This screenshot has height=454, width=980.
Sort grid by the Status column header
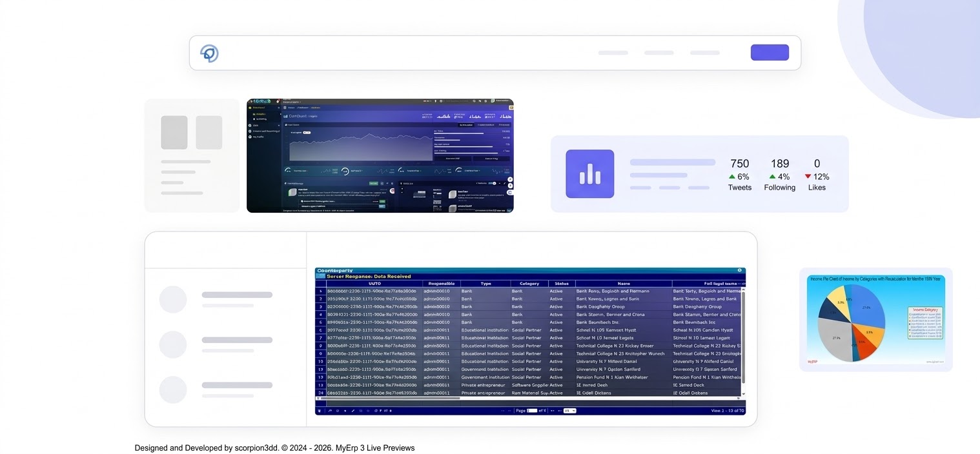[x=561, y=283]
